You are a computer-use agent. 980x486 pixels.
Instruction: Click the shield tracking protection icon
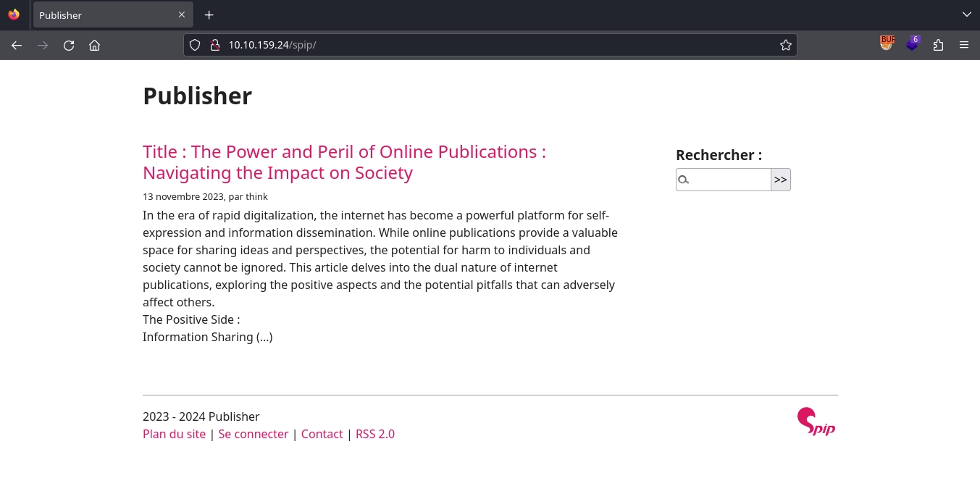point(194,45)
